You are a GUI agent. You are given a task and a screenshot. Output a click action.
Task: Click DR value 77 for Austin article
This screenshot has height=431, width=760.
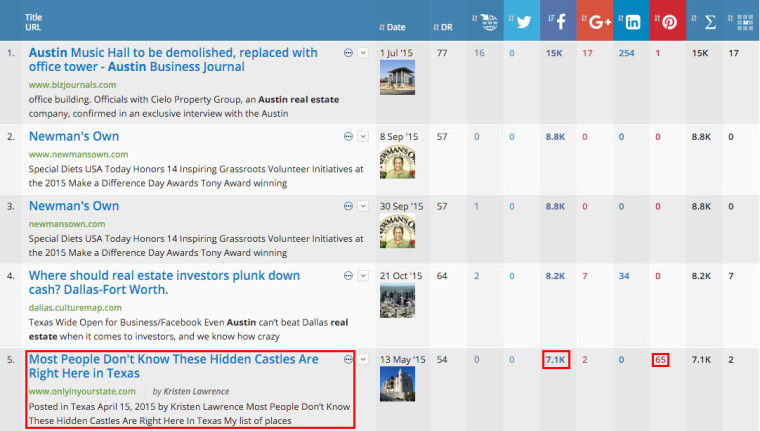[x=442, y=53]
